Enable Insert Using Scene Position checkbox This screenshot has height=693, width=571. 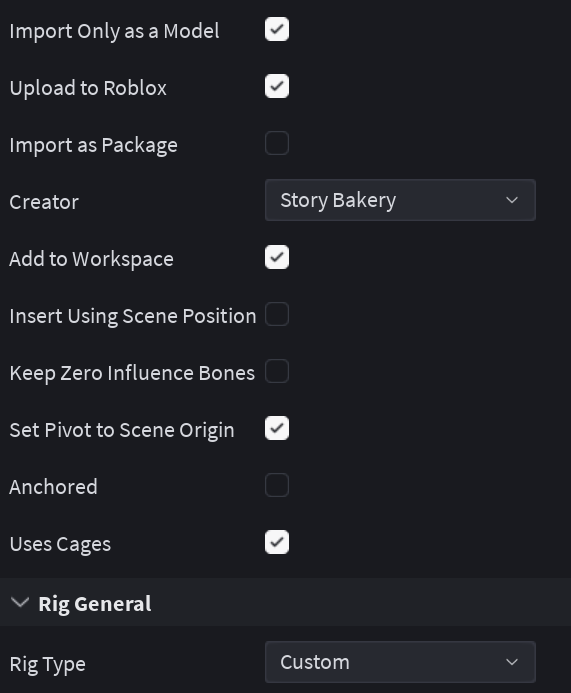tap(277, 314)
